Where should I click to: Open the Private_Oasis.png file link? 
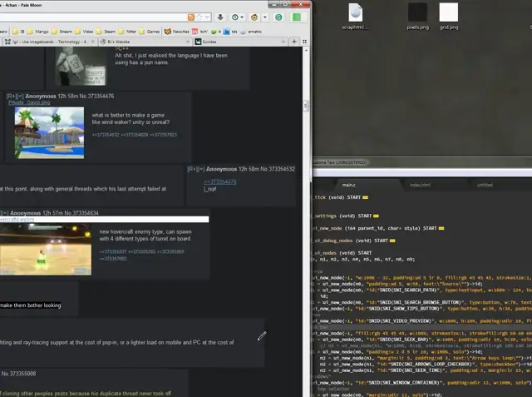tap(28, 103)
